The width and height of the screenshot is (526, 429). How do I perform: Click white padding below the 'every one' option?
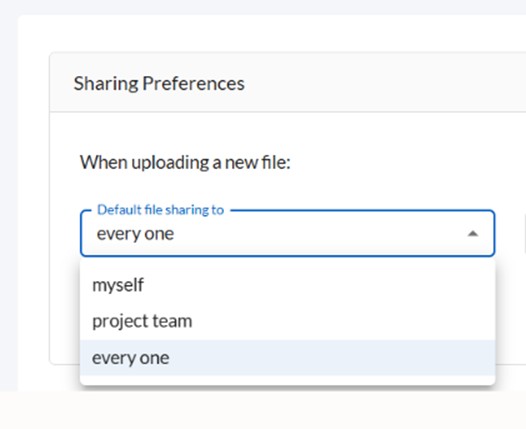287,380
